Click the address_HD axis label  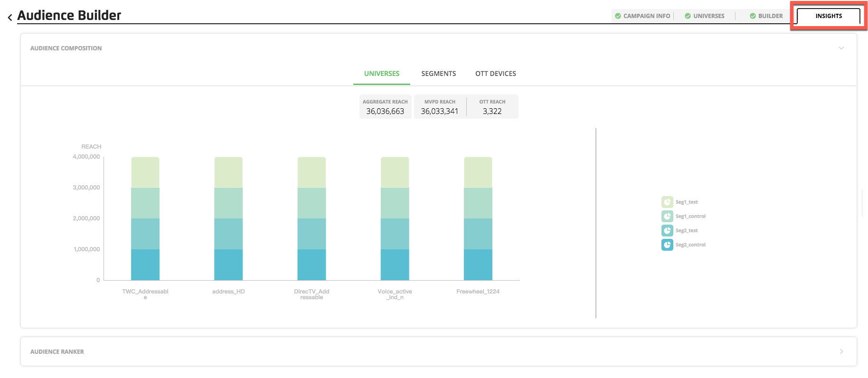pyautogui.click(x=228, y=292)
